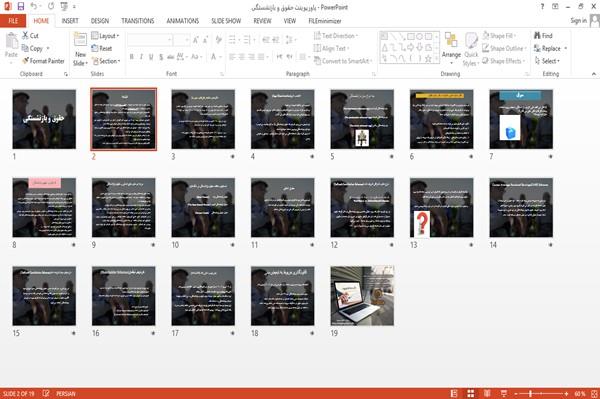This screenshot has width=600, height=399.
Task: Click Shape Outline button
Action: pyautogui.click(x=504, y=48)
